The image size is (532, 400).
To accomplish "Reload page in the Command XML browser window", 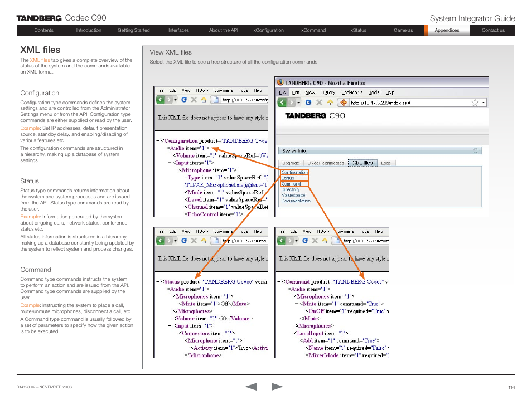I will [305, 241].
